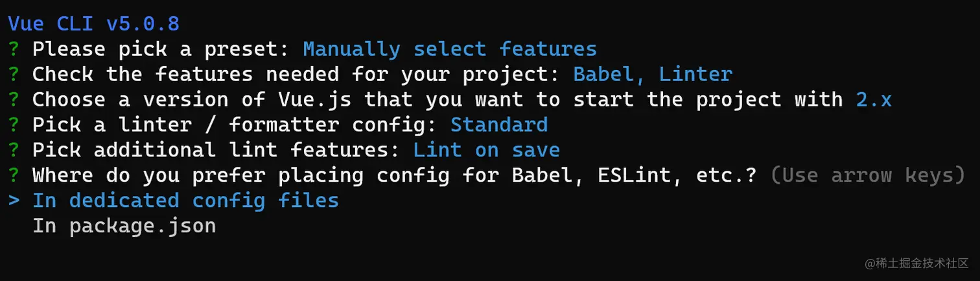Click the "Vue CLI v5.0.8" header text
This screenshot has width=980, height=281.
pos(93,24)
